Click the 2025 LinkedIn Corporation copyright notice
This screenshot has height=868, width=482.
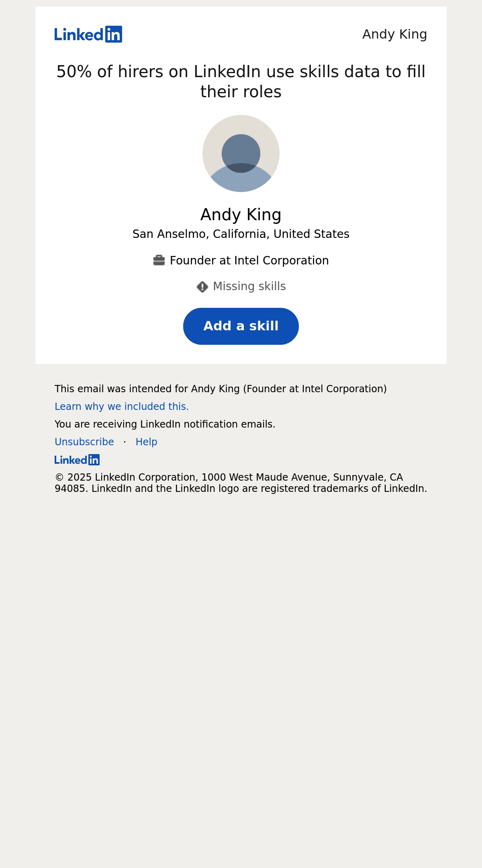coord(241,483)
